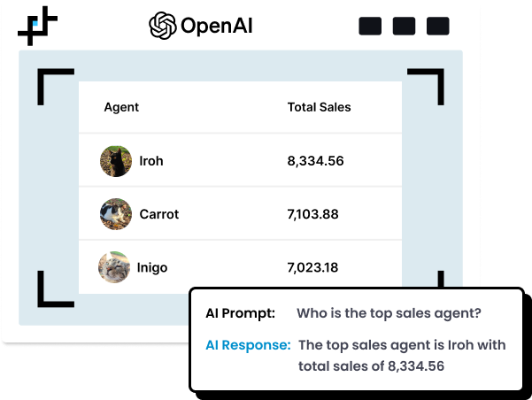This screenshot has width=532, height=400.
Task: Click the first black square window button
Action: (x=370, y=27)
